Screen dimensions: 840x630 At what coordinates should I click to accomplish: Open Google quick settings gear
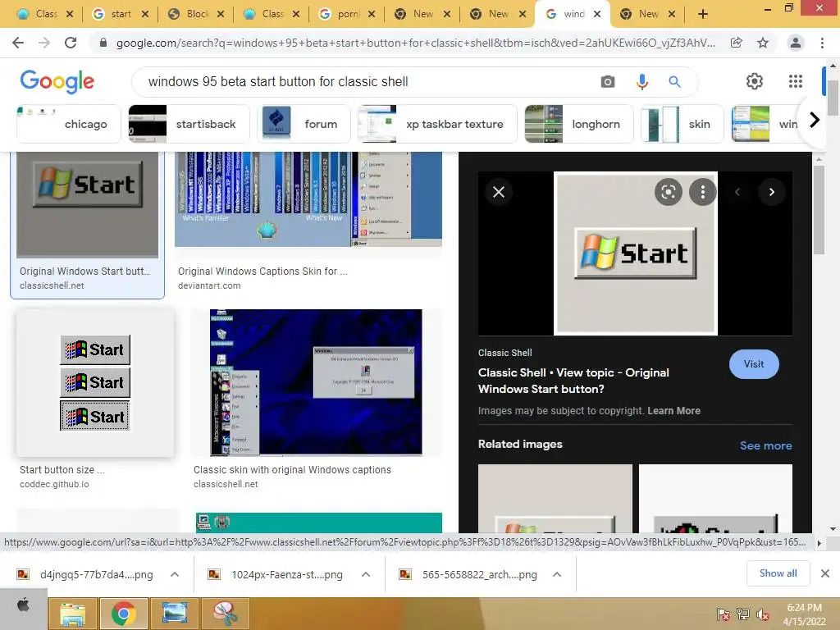coord(755,81)
